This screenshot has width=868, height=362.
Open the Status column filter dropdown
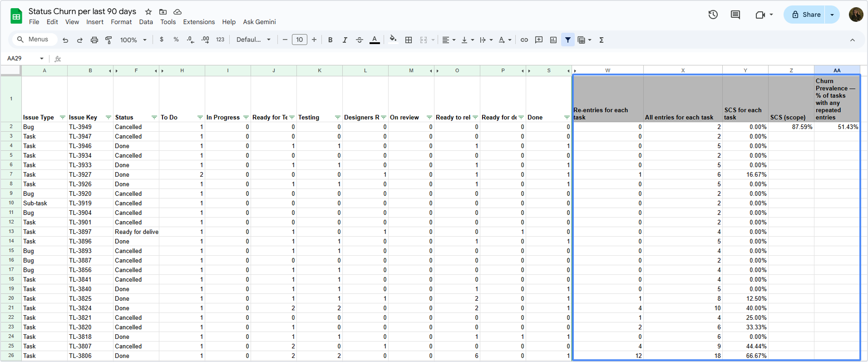click(154, 117)
